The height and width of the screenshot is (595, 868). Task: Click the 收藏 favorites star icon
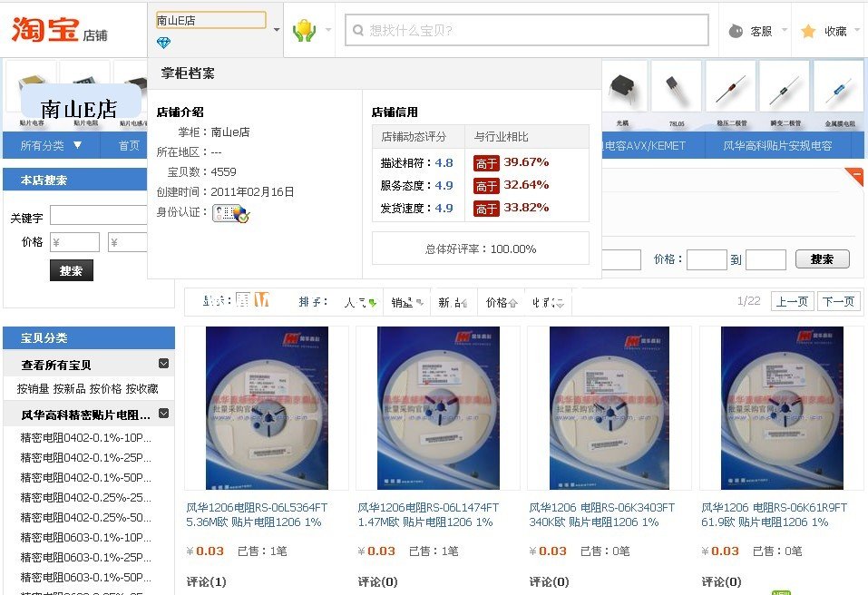click(x=808, y=31)
